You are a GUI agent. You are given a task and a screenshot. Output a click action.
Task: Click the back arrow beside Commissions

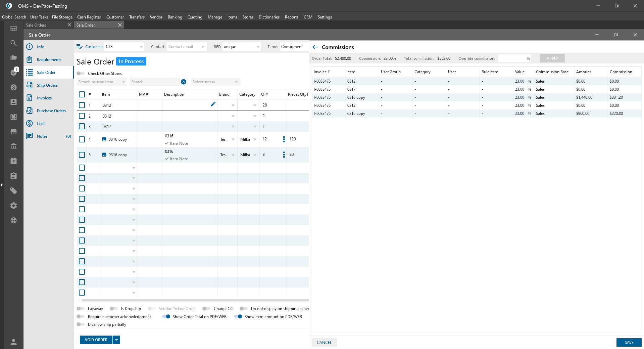pos(315,47)
